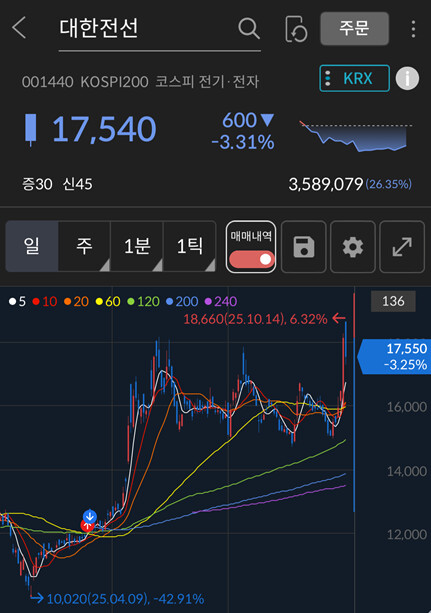Open the KRX market selector dropdown
The image size is (431, 613).
pyautogui.click(x=354, y=79)
